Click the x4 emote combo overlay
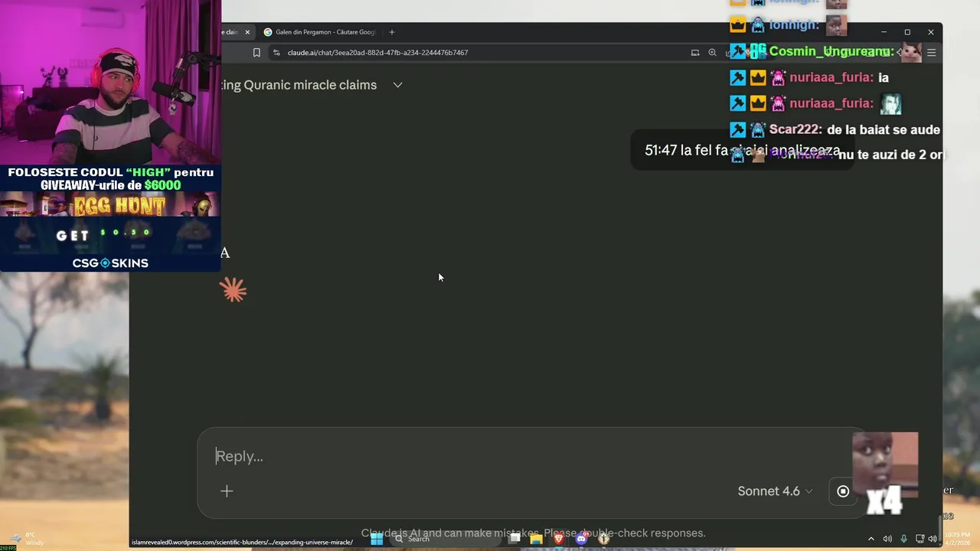The image size is (980, 551). coord(885,473)
